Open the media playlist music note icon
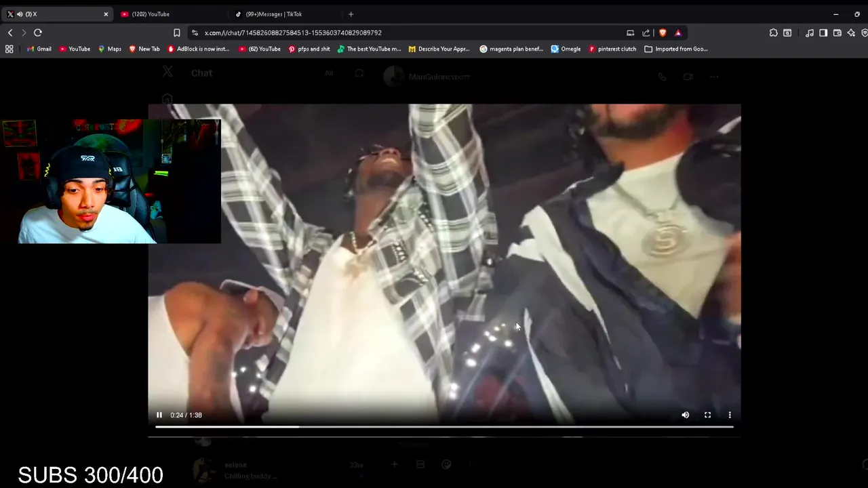 tap(810, 33)
